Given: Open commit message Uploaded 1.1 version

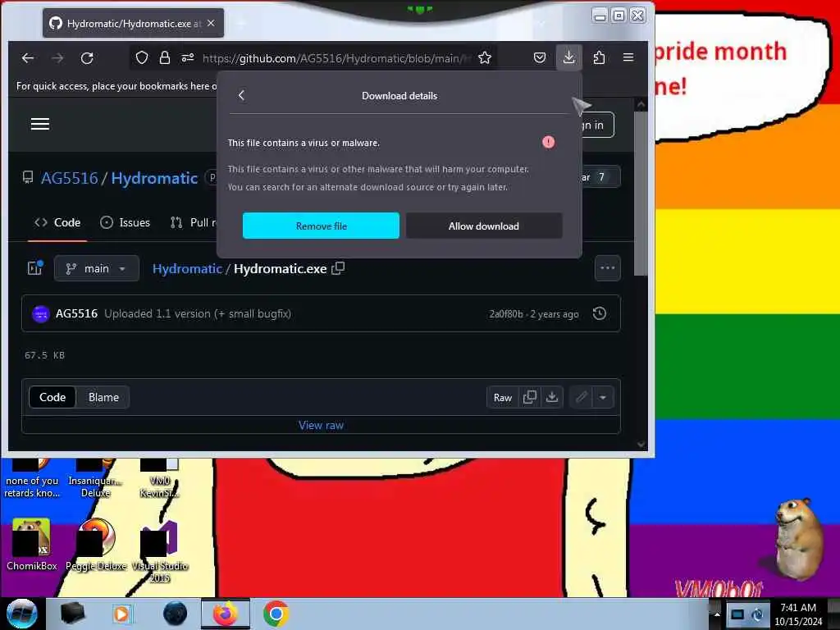Looking at the screenshot, I should tap(198, 314).
